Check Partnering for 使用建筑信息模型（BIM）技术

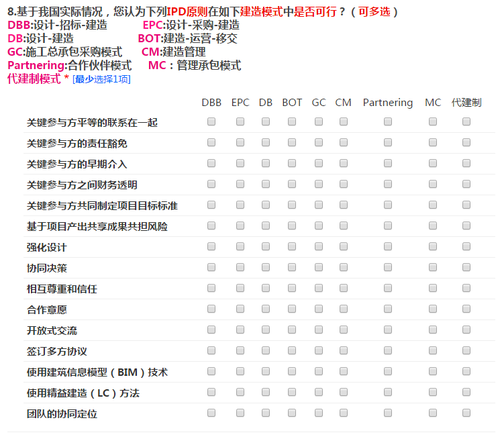[x=388, y=371]
